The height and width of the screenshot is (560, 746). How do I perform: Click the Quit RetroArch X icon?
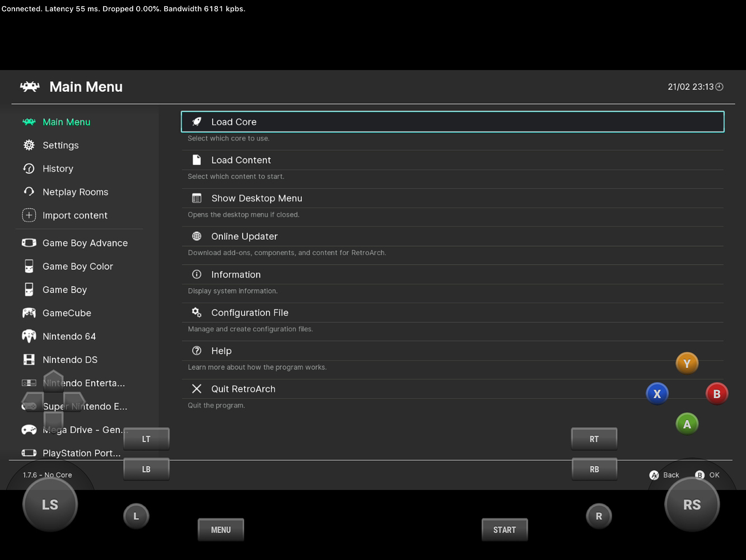coord(197,388)
